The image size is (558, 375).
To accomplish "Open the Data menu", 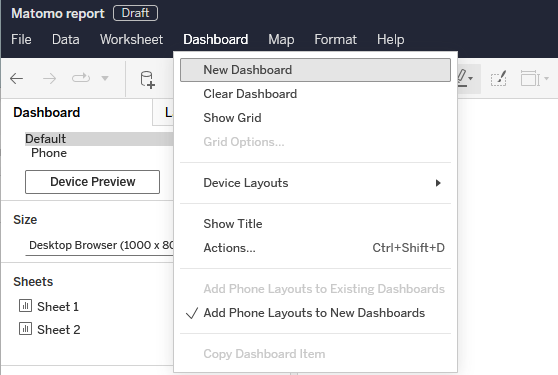I will 66,39.
